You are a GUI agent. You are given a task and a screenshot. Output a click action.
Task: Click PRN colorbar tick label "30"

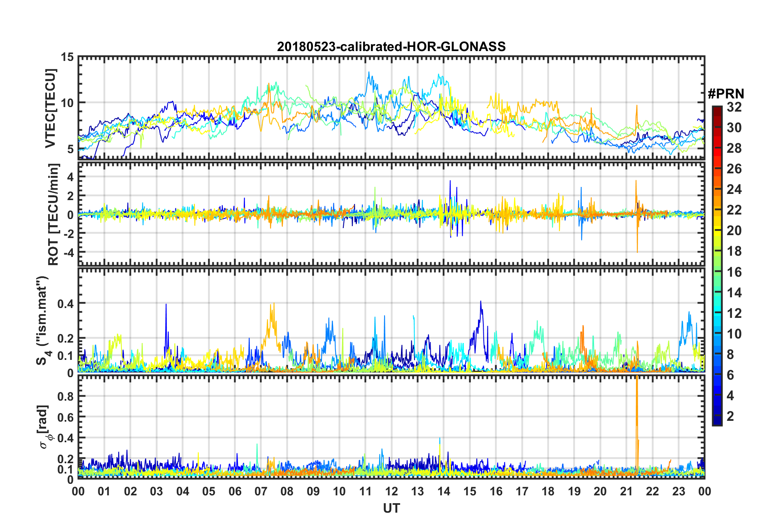pos(734,128)
